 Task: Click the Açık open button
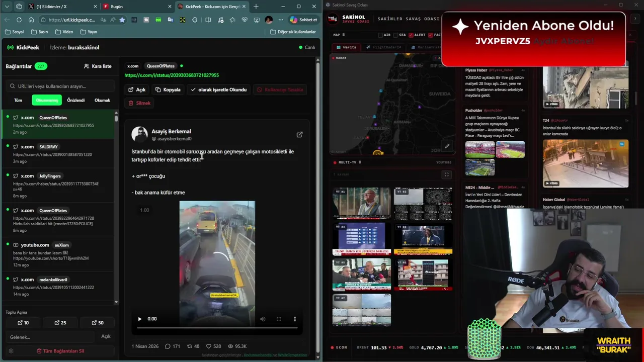point(137,89)
